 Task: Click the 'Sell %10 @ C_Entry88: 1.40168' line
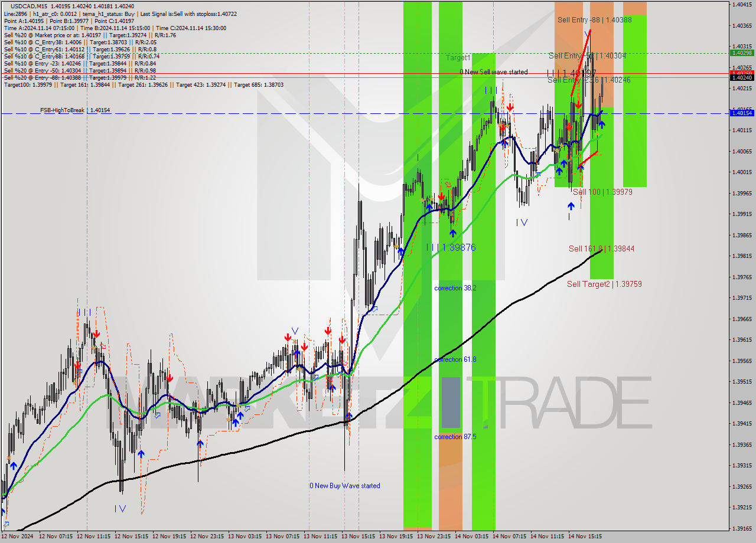tap(82, 57)
